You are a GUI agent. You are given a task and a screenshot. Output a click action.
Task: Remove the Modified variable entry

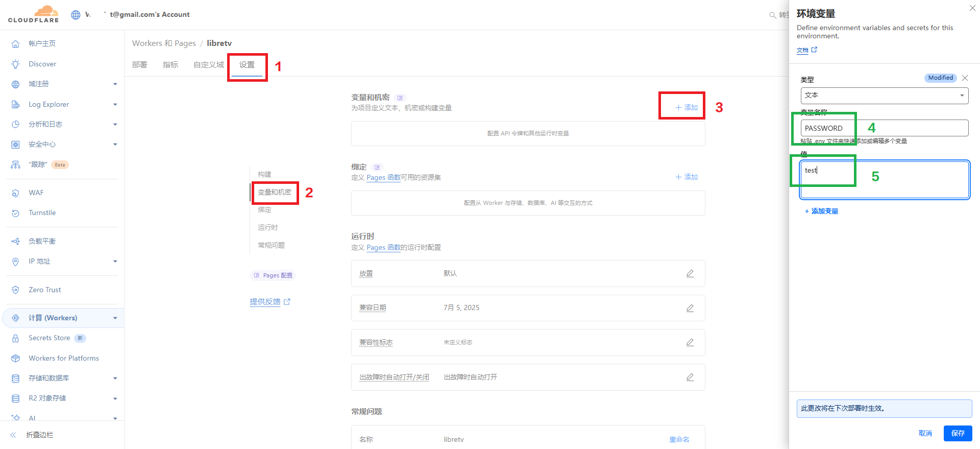pyautogui.click(x=965, y=78)
